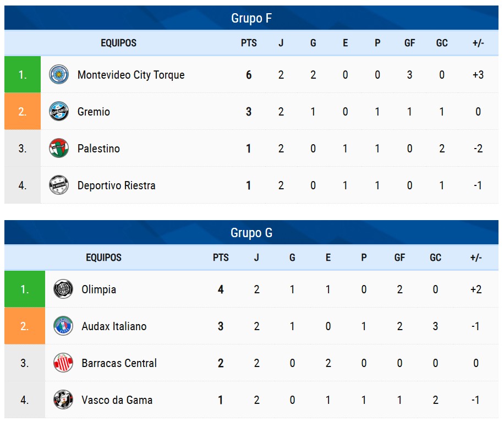Click the Barracas Central team badge
Viewport: 504px width, 427px height.
[x=63, y=363]
